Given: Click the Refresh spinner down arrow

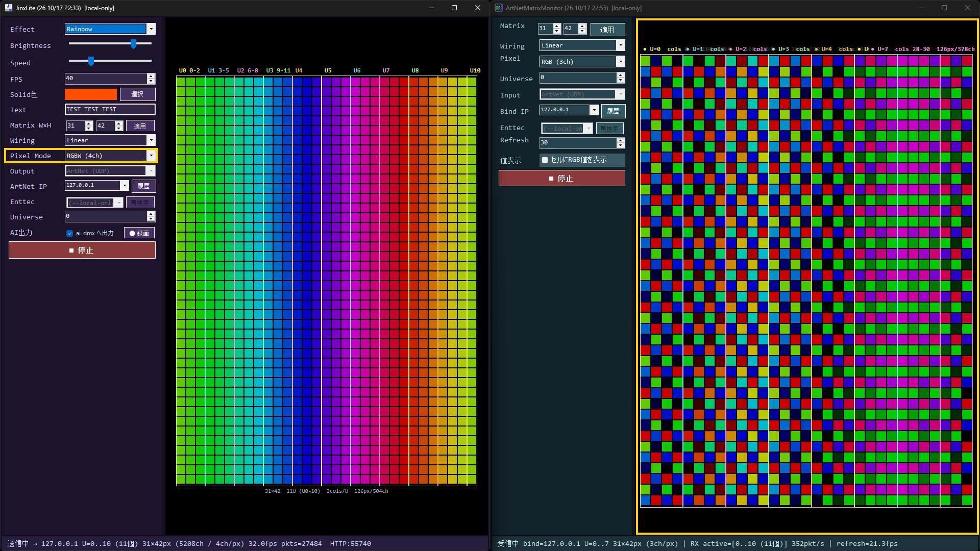Looking at the screenshot, I should click(620, 145).
